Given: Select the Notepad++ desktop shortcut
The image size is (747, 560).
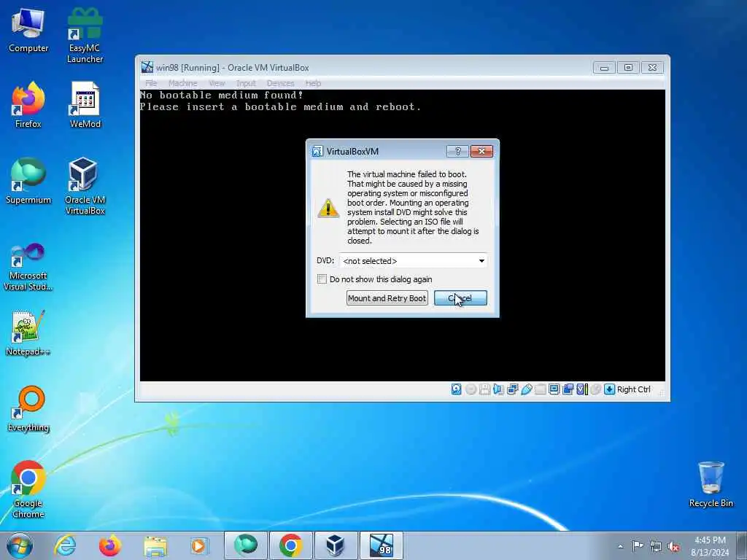Looking at the screenshot, I should tap(28, 332).
